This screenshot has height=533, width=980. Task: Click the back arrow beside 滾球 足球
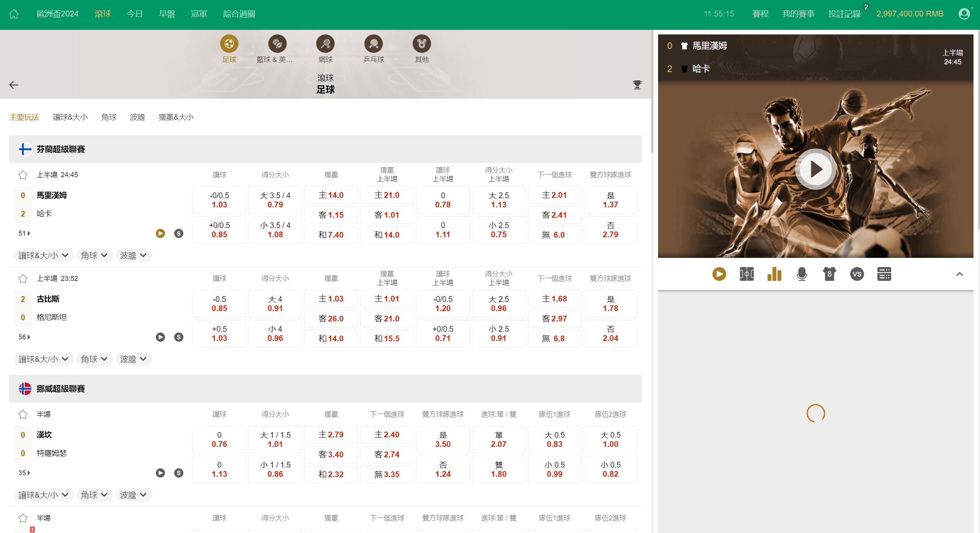14,85
